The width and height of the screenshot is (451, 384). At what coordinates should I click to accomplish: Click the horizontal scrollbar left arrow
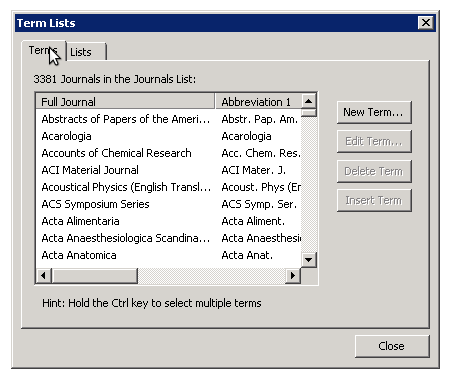44,276
